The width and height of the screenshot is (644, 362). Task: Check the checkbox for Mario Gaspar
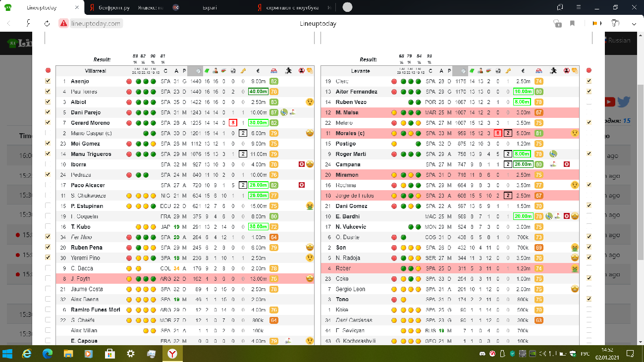tap(48, 133)
